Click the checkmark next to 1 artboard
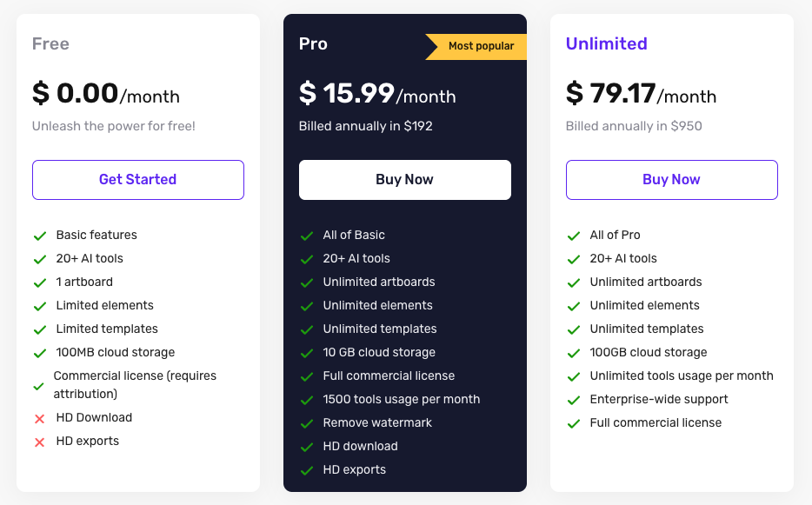Screen dimensions: 812x505 [39, 282]
